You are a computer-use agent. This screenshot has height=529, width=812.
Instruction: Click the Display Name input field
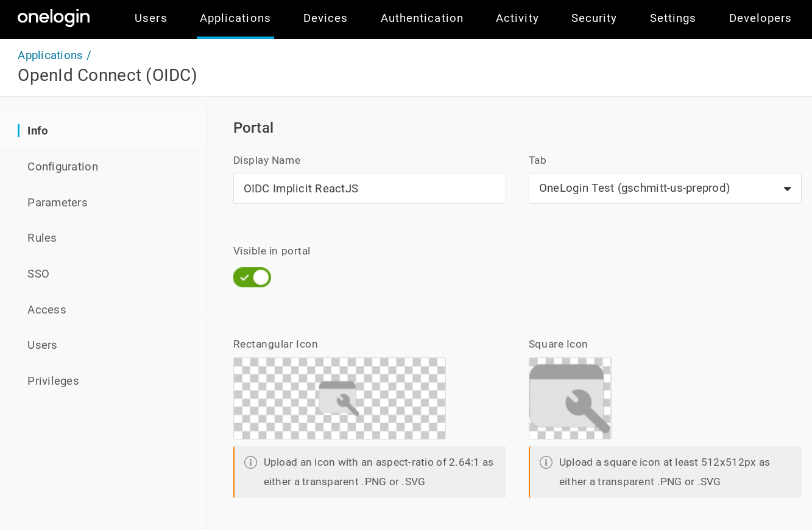tap(370, 188)
